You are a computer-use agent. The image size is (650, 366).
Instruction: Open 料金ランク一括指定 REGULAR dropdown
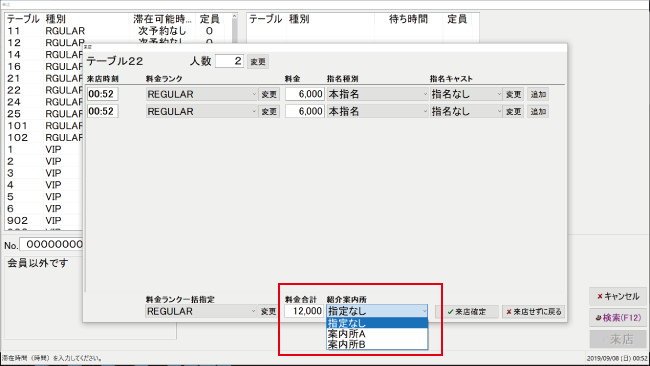(201, 311)
